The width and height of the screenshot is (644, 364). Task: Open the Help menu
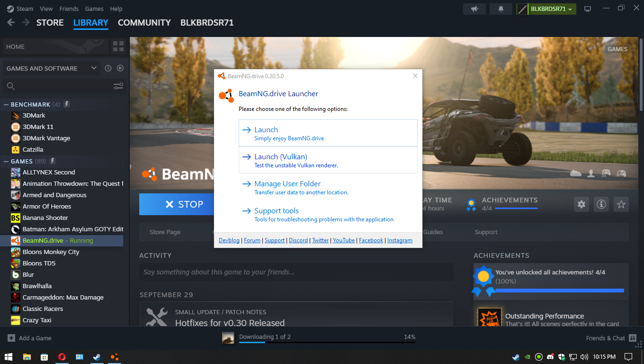tap(116, 9)
